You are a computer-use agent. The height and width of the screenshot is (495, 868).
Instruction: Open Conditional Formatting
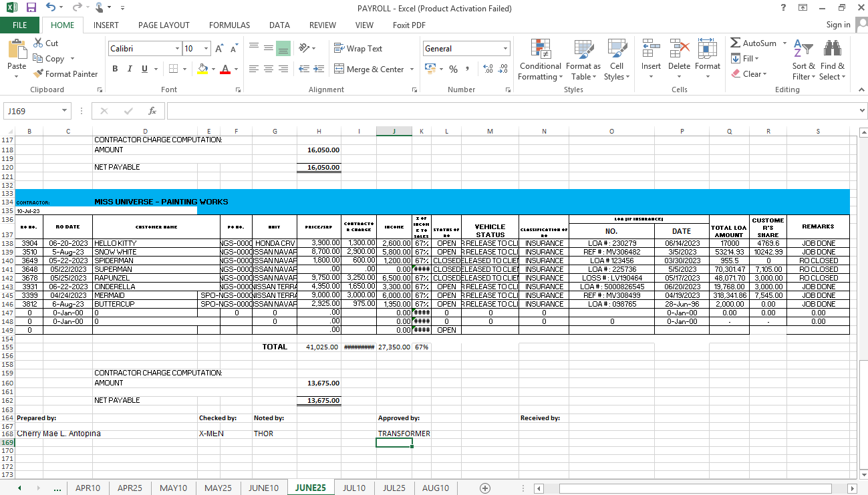coord(541,59)
